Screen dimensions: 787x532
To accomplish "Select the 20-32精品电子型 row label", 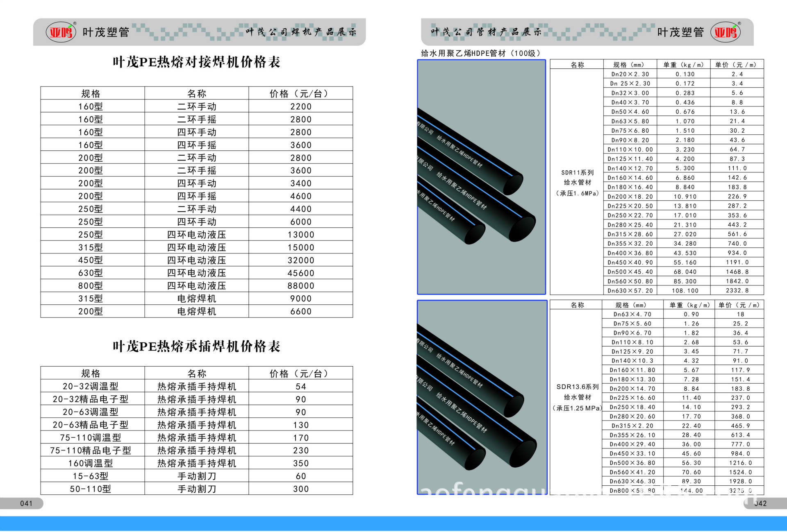I will [x=93, y=399].
